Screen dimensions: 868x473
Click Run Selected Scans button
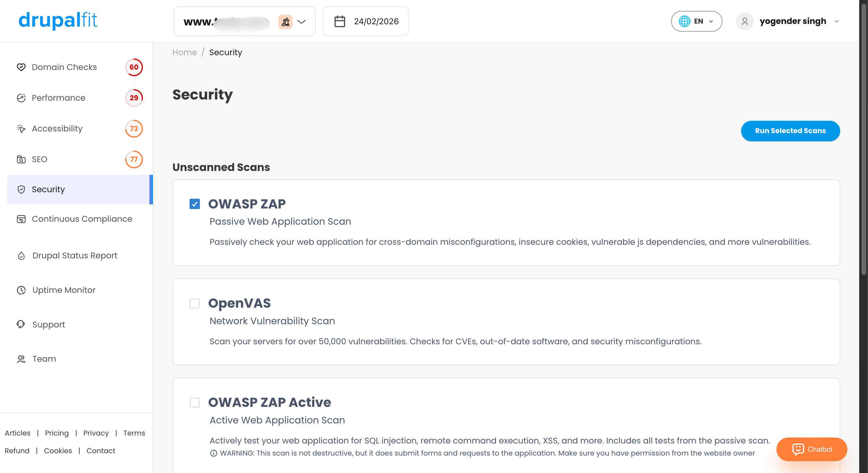[x=790, y=131]
